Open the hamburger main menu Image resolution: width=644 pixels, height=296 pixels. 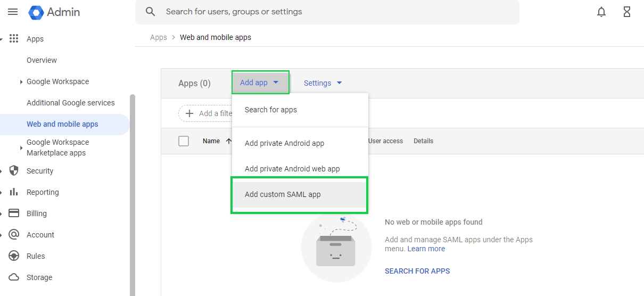(13, 12)
